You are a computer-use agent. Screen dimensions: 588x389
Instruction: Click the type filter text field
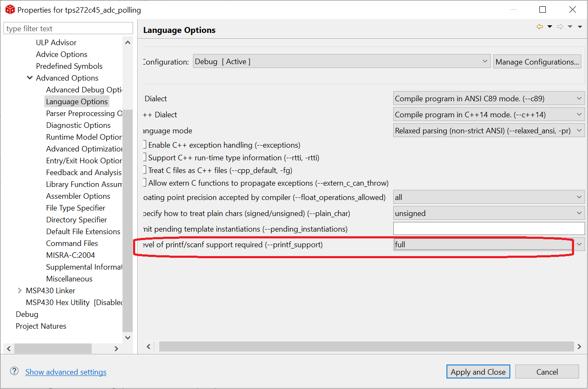pyautogui.click(x=68, y=29)
